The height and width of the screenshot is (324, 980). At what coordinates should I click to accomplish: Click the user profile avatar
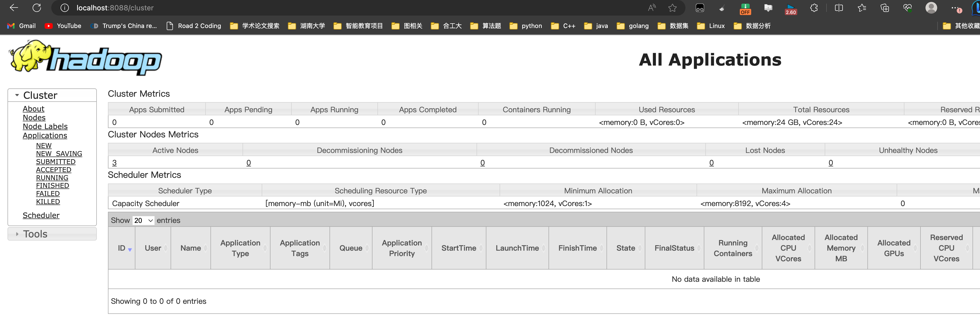(x=931, y=8)
